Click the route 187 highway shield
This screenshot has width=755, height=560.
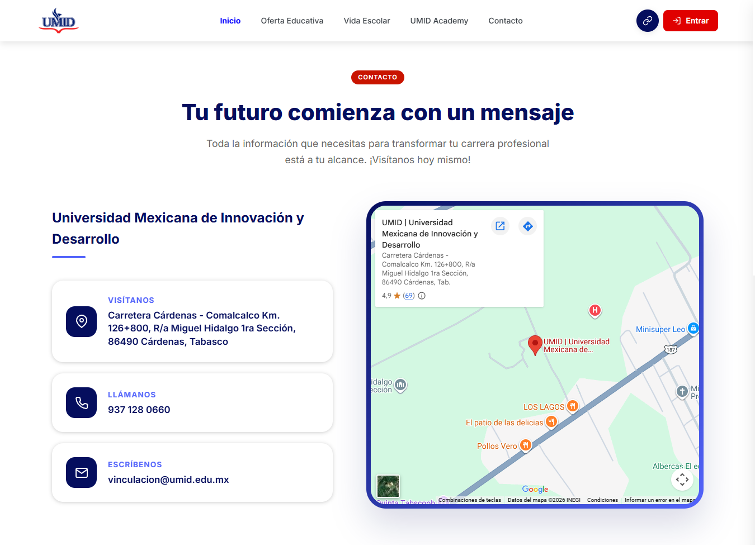click(x=671, y=350)
